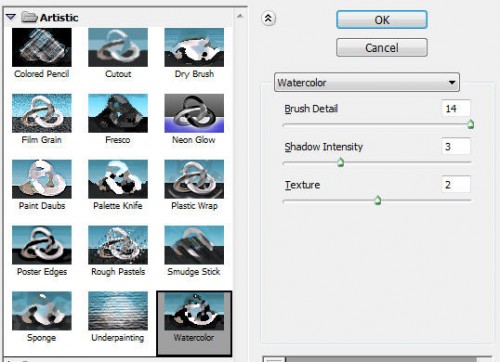
Task: Pick the Paint Daubs filter thumbnail
Action: pos(42,179)
